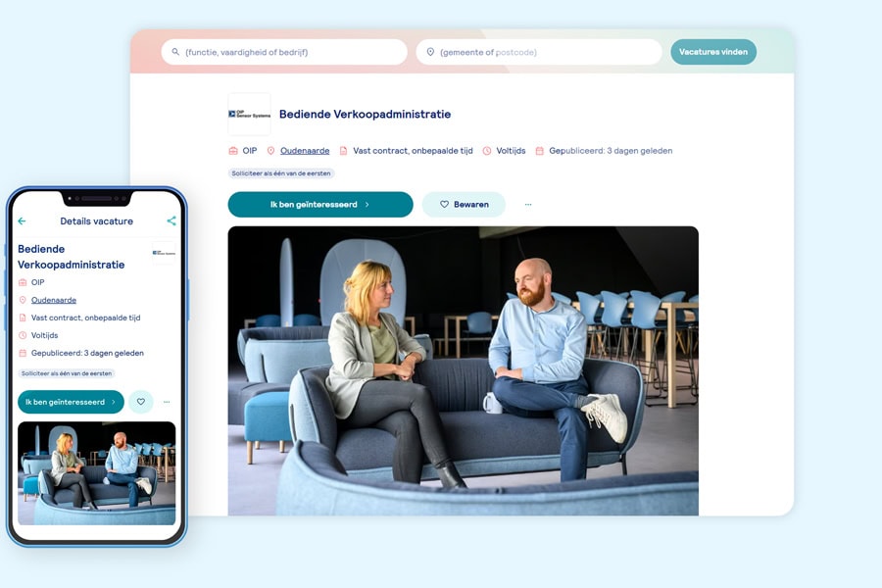The width and height of the screenshot is (882, 588).
Task: Tap the share icon in mobile header
Action: (171, 220)
